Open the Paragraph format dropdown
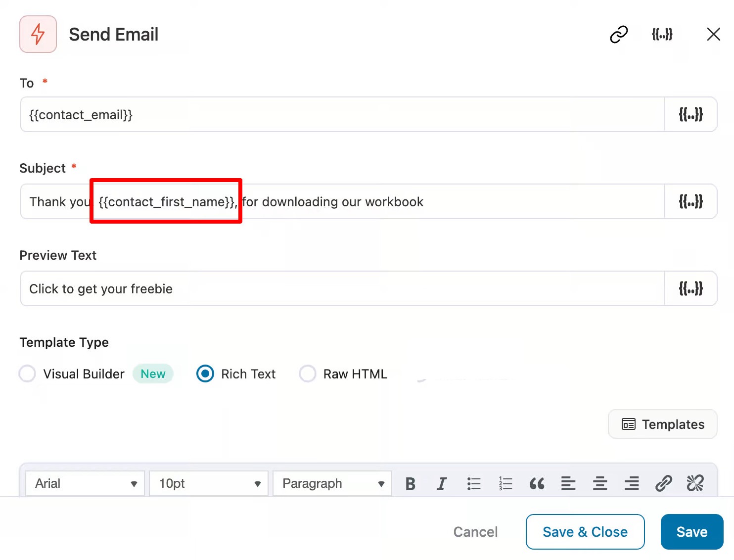The width and height of the screenshot is (734, 560). click(x=332, y=483)
